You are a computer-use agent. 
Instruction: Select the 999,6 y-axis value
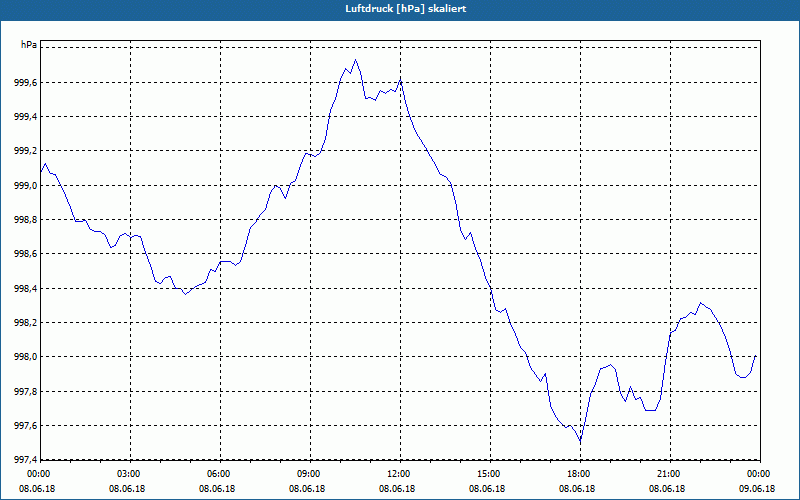tap(25, 83)
